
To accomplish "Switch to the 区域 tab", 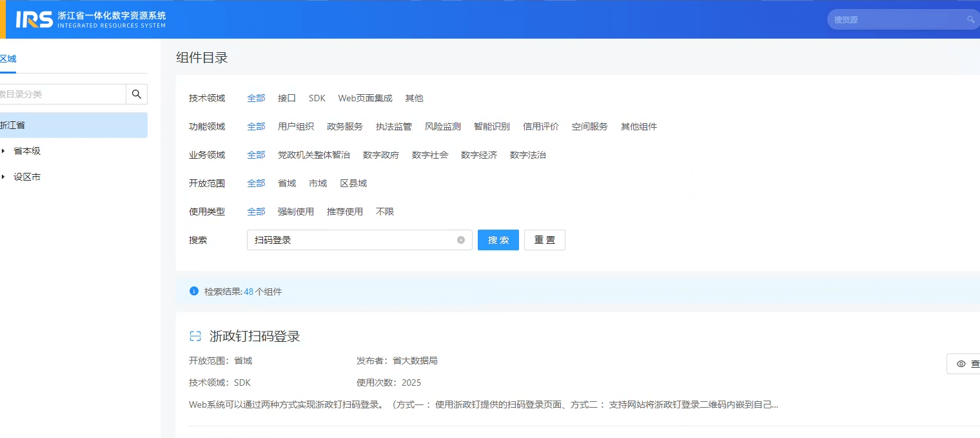I will [x=8, y=59].
